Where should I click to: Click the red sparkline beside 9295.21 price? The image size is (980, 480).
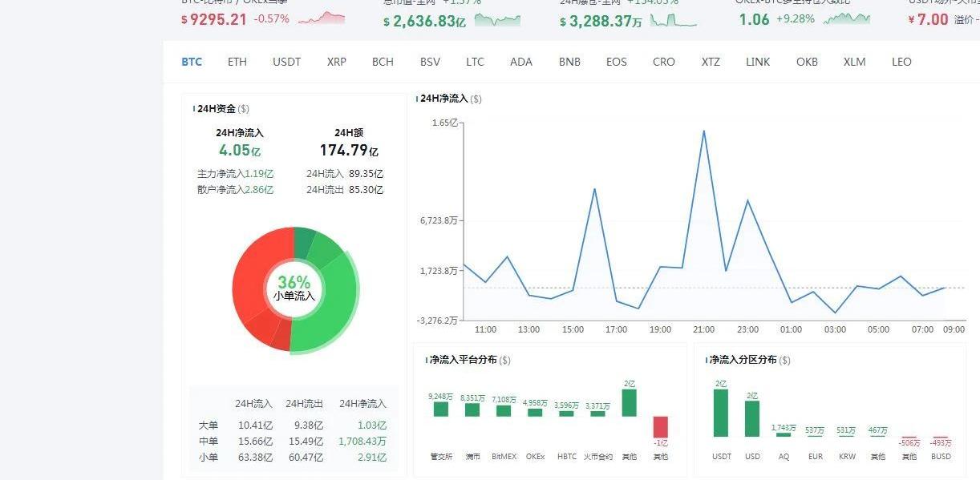click(322, 18)
